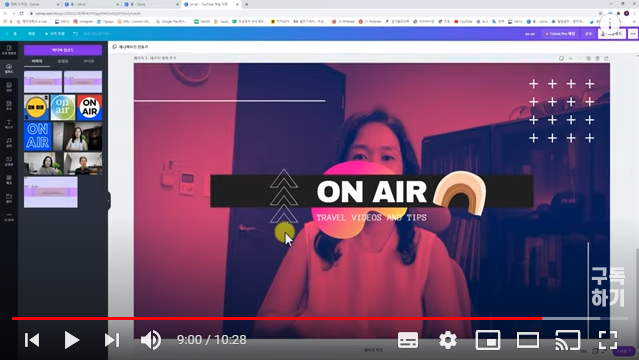
Task: Undo the last Canva action
Action: click(75, 34)
